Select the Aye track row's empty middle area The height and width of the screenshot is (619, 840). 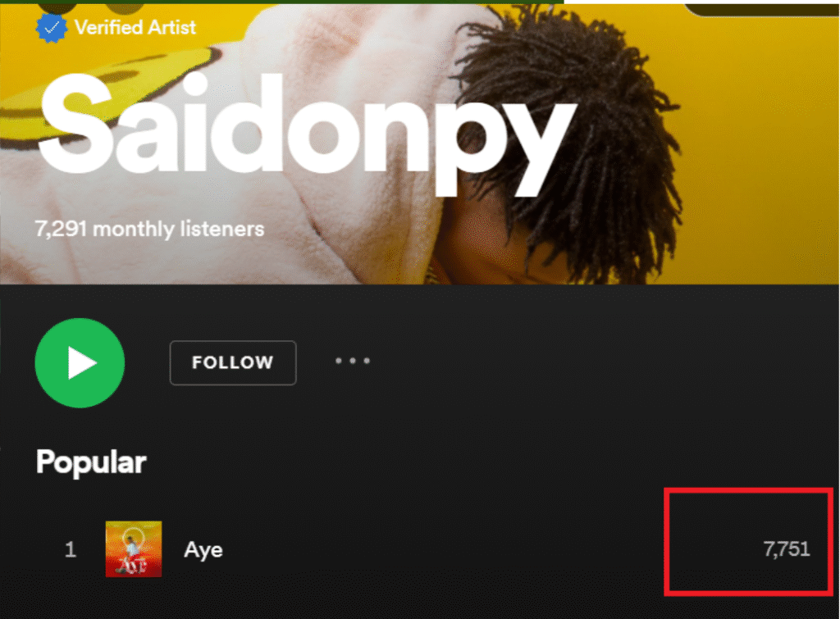[440, 550]
